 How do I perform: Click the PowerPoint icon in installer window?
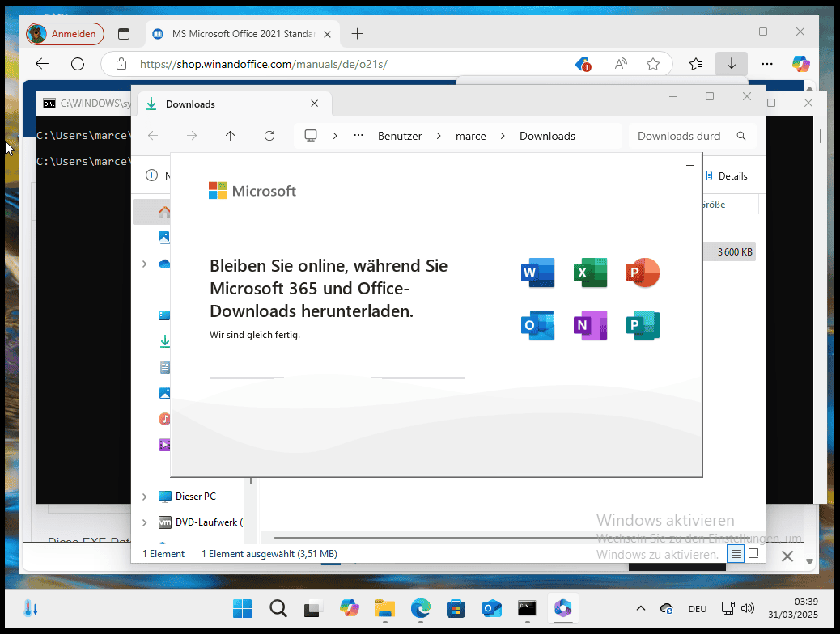[x=643, y=273]
